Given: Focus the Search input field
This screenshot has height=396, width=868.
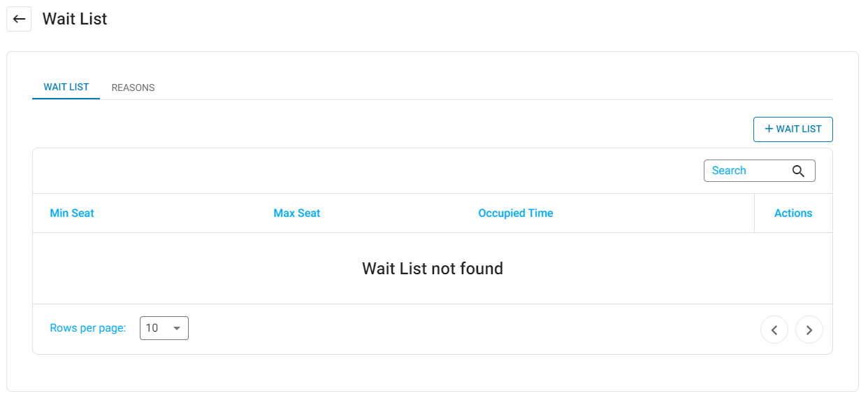Looking at the screenshot, I should 760,171.
